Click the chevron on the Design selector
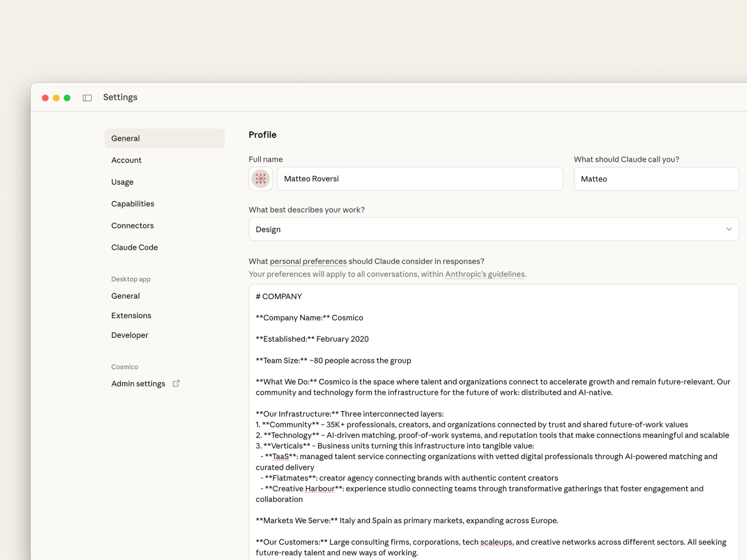 729,229
